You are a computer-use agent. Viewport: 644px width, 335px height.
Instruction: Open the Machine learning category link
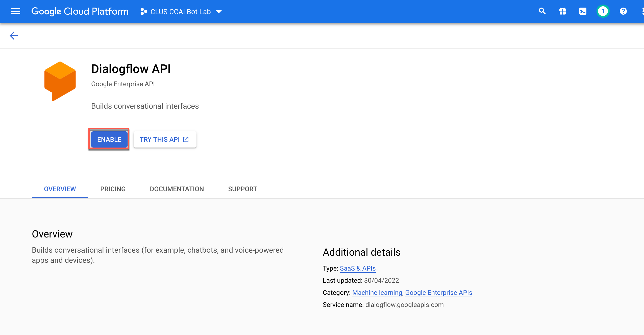click(x=377, y=293)
